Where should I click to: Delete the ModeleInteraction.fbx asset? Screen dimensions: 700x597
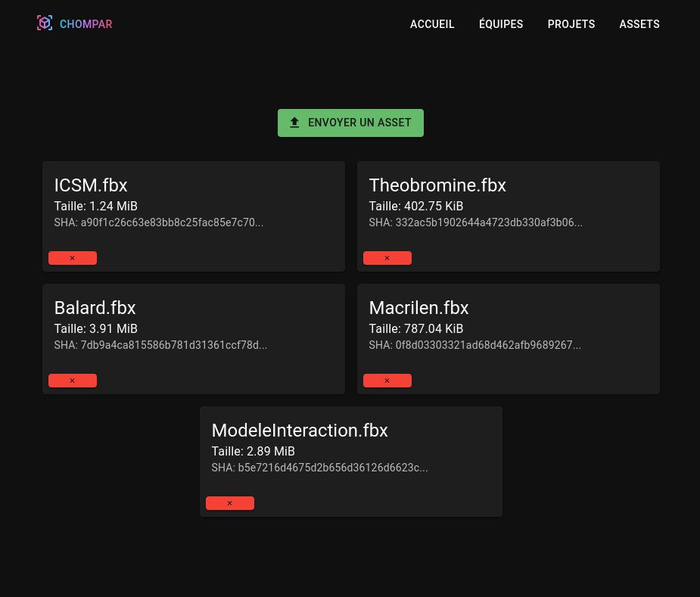pyautogui.click(x=230, y=503)
